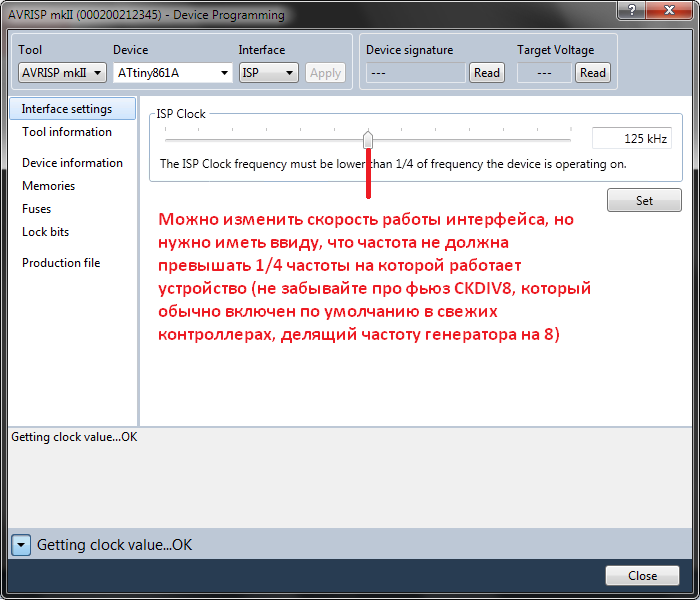This screenshot has width=700, height=600.
Task: Click Set to apply the ISP clock
Action: coord(644,200)
